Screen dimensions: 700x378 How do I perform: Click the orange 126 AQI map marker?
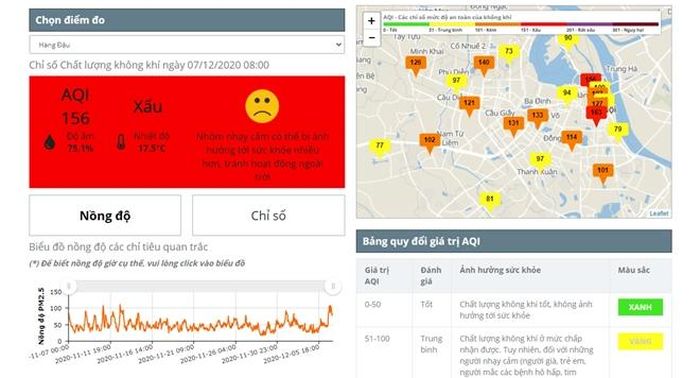click(x=415, y=66)
